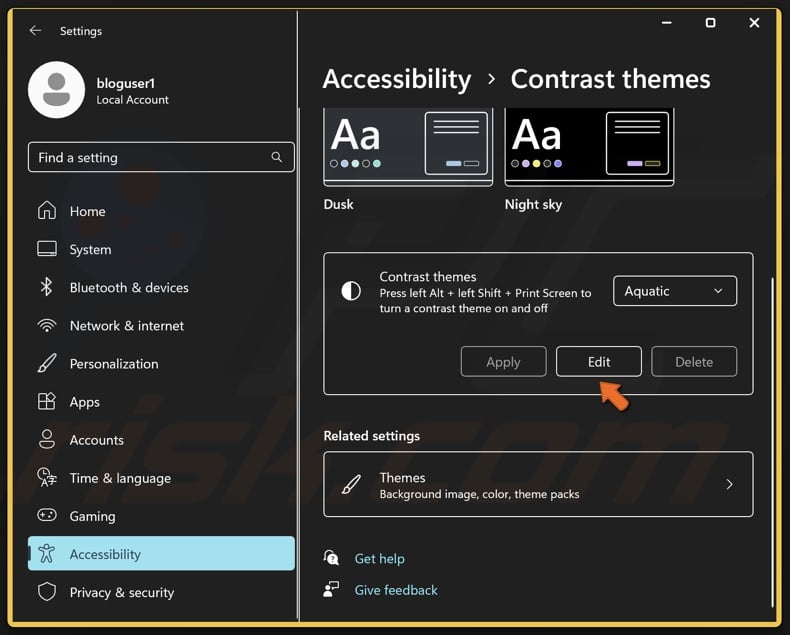Image resolution: width=790 pixels, height=635 pixels.
Task: Open the Personalization section
Action: point(113,364)
